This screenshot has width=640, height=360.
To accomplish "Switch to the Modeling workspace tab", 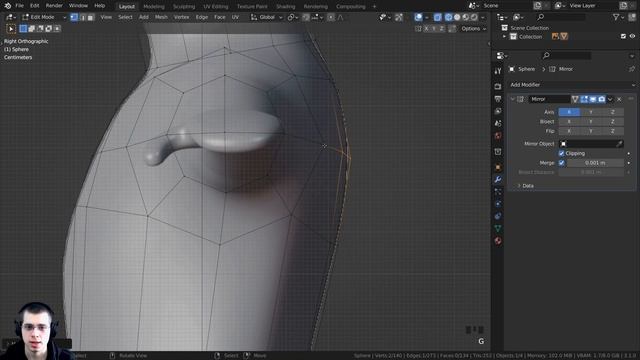I will [x=154, y=7].
